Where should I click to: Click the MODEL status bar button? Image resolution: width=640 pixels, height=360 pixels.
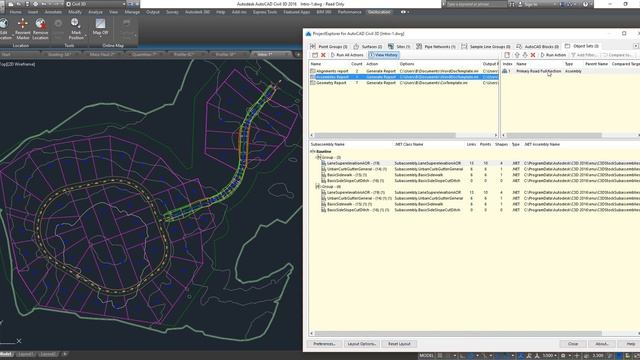pos(426,356)
